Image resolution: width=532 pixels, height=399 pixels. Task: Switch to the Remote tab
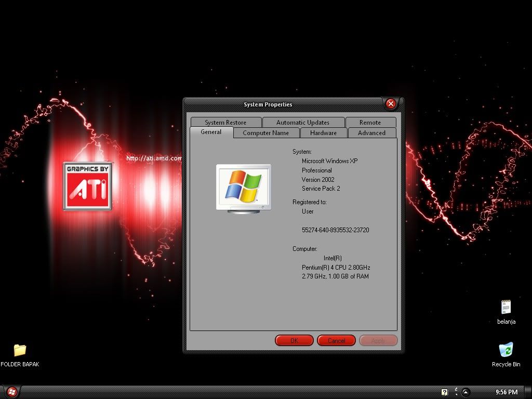point(370,122)
